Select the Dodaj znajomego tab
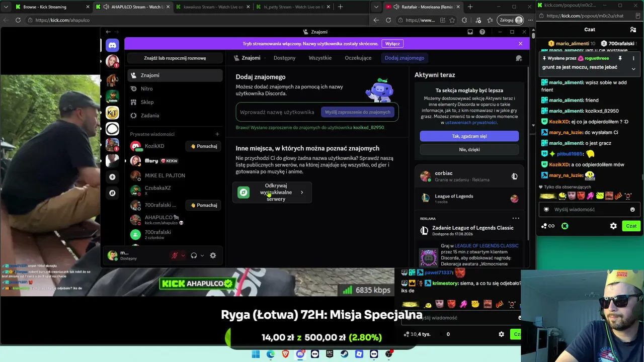 click(405, 58)
